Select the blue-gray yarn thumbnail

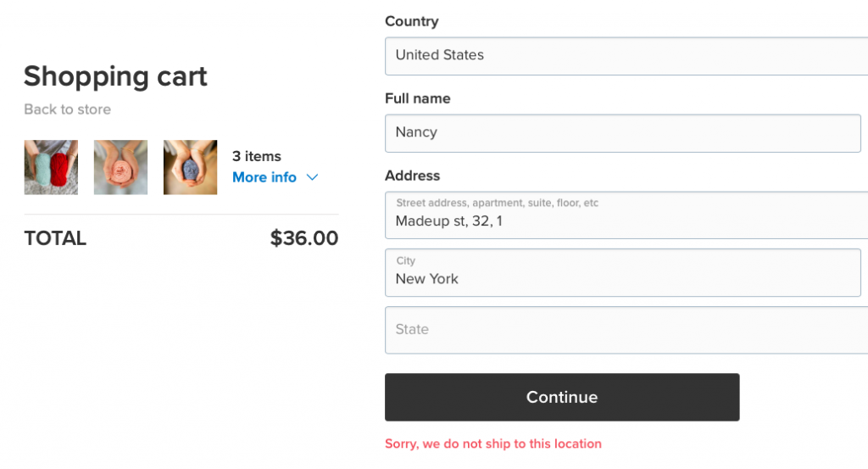[x=191, y=167]
